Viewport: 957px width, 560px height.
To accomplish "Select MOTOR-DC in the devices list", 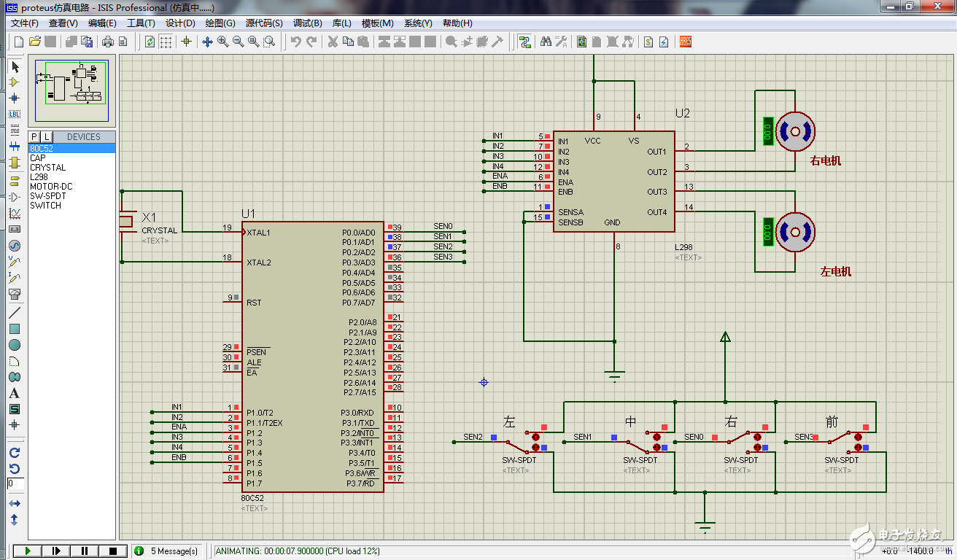I will click(x=51, y=186).
